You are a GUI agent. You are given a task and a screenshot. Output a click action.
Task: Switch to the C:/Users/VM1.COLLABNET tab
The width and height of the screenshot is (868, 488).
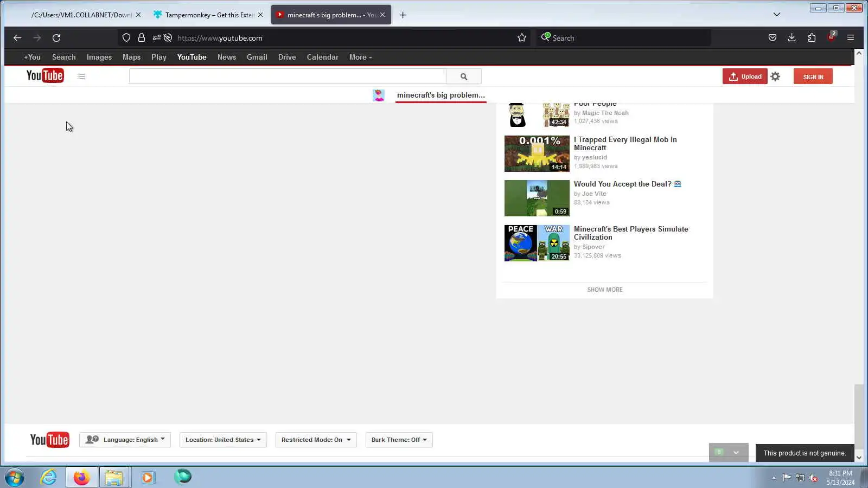click(81, 15)
